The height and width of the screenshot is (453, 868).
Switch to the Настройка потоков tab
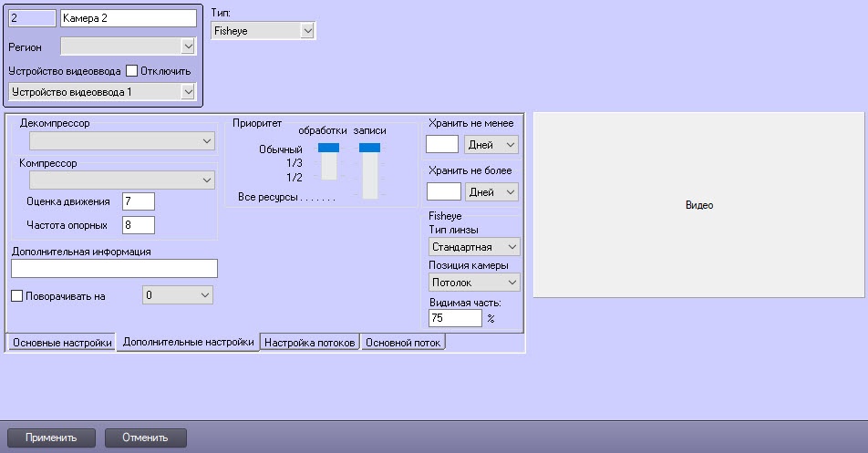coord(309,343)
